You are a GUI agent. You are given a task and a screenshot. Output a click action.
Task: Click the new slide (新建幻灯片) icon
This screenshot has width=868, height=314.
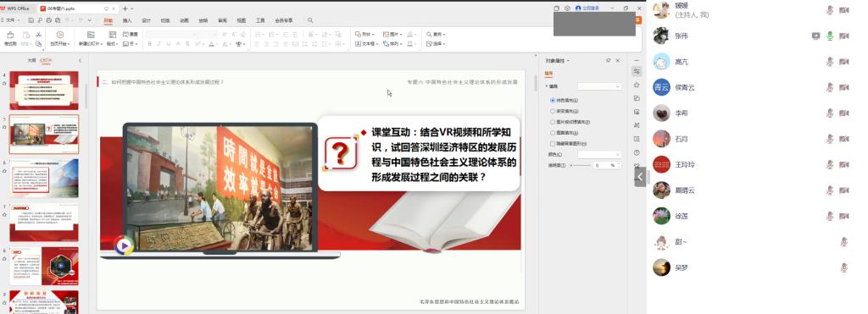tap(91, 34)
